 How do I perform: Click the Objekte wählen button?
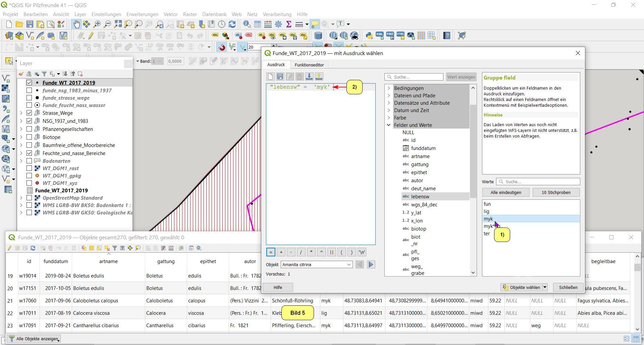click(x=522, y=288)
